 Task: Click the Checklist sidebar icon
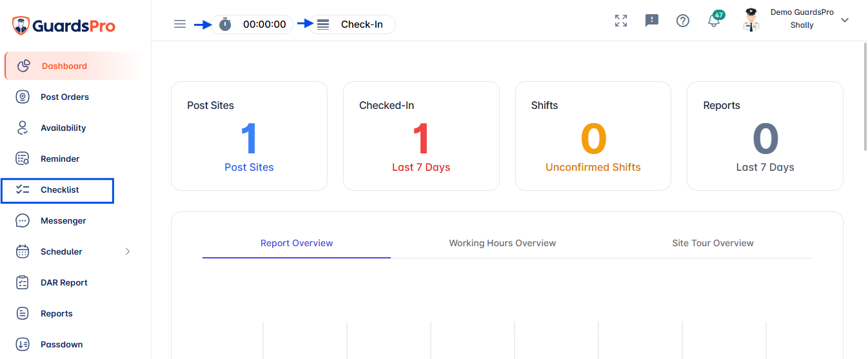coord(23,189)
